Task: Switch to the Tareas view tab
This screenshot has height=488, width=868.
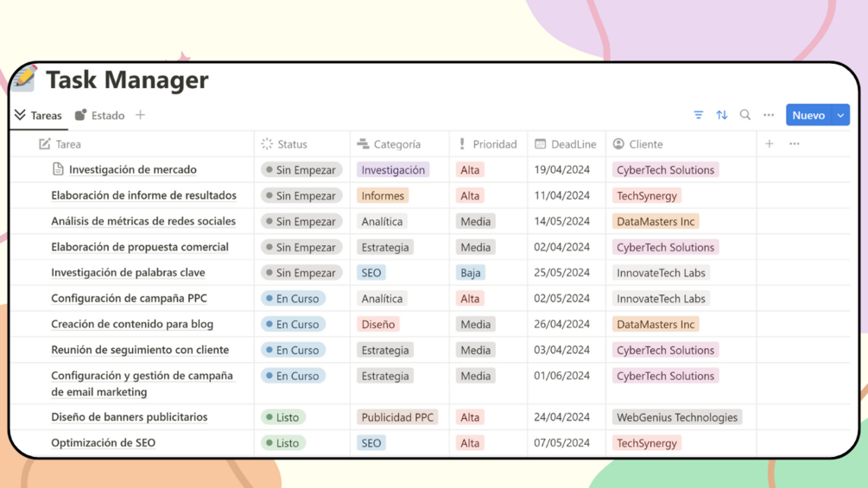Action: (x=38, y=115)
